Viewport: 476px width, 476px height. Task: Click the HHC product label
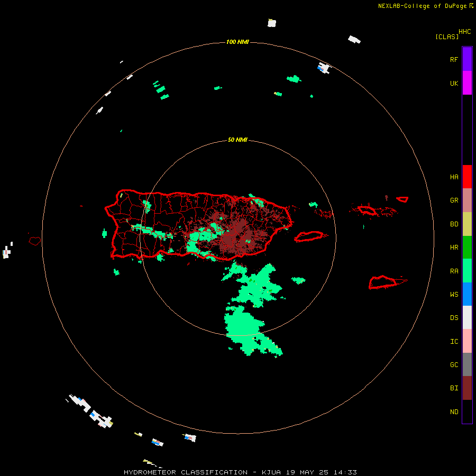464,32
